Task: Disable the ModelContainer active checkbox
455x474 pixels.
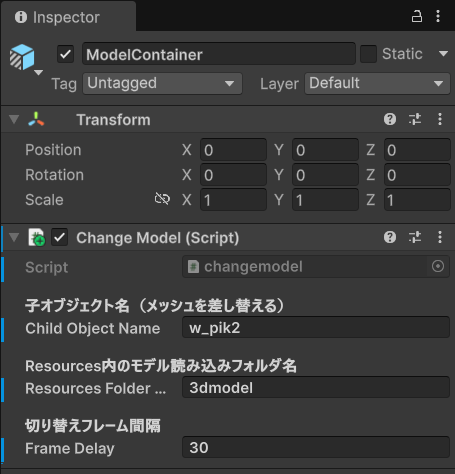Action: click(65, 54)
